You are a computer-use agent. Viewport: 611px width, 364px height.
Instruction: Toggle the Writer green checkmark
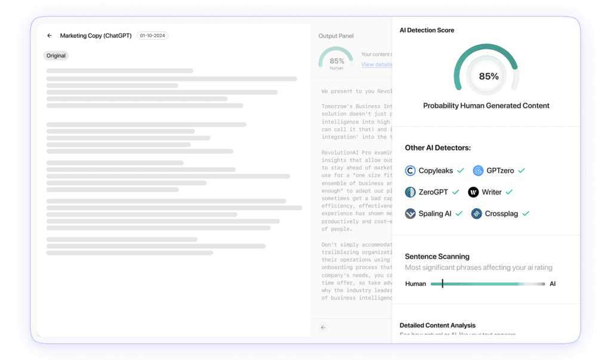click(x=508, y=192)
